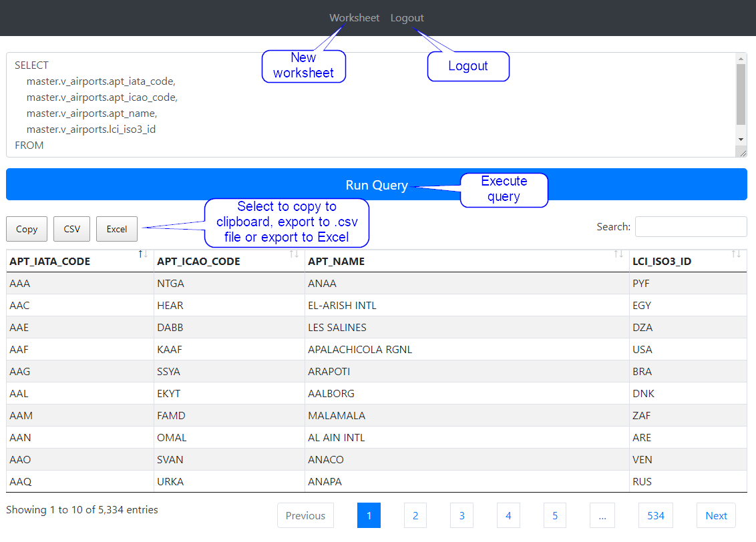
Task: Export results to Excel
Action: point(117,229)
